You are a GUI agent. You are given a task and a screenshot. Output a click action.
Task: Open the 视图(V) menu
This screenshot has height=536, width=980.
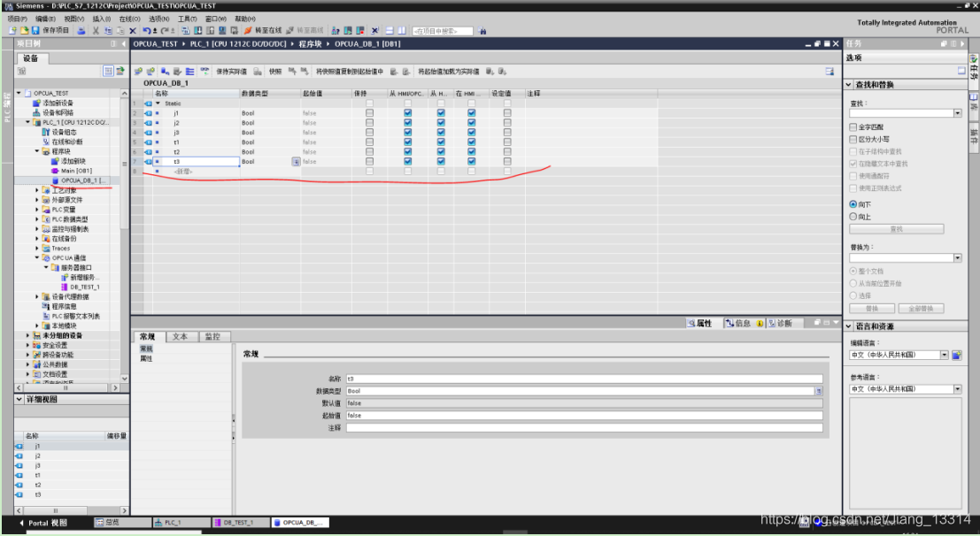click(x=73, y=19)
